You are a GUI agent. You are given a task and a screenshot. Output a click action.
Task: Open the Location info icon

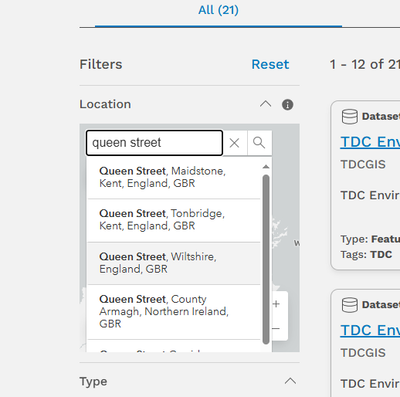[x=288, y=105]
